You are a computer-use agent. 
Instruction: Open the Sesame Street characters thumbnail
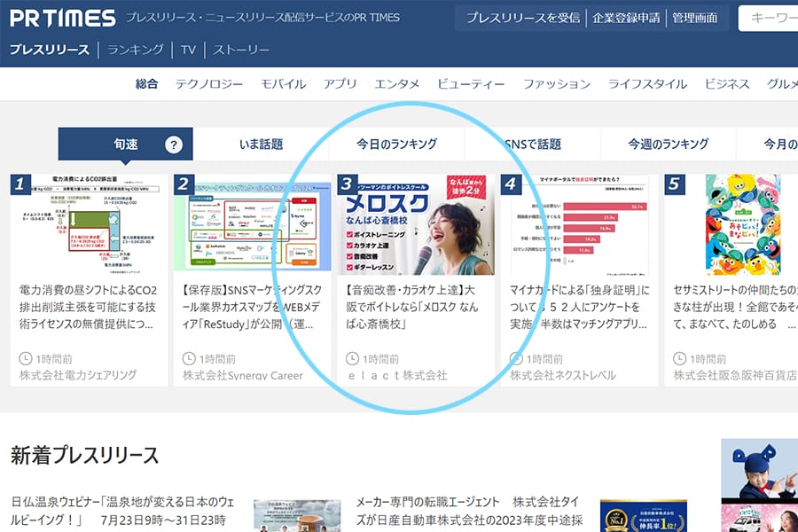coord(743,224)
